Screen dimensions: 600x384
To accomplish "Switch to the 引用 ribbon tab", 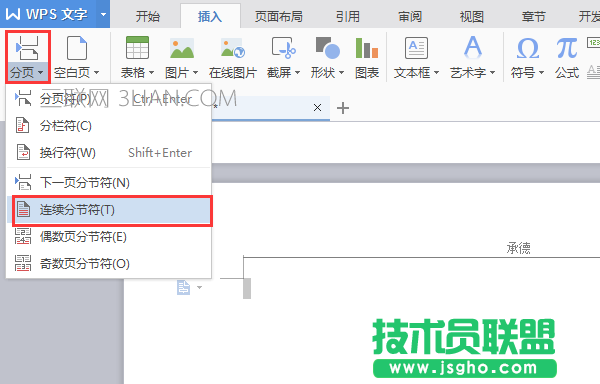I will click(x=348, y=16).
